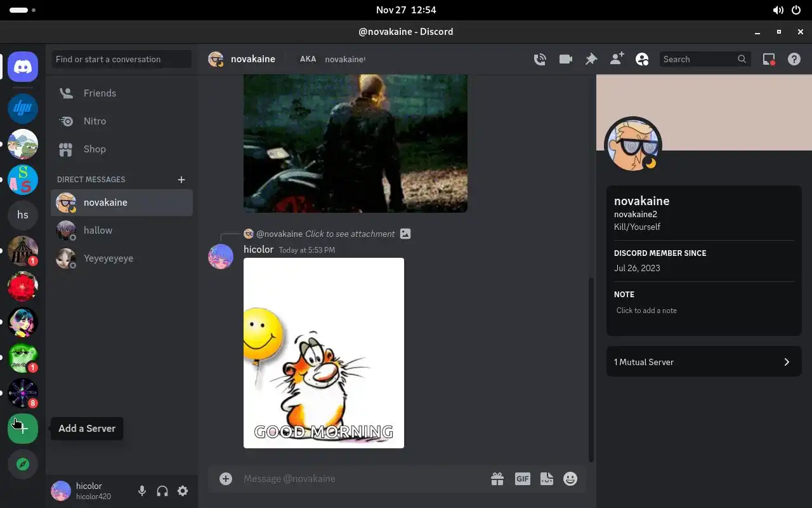Send a gift with the gift icon
The height and width of the screenshot is (508, 812).
(x=497, y=479)
